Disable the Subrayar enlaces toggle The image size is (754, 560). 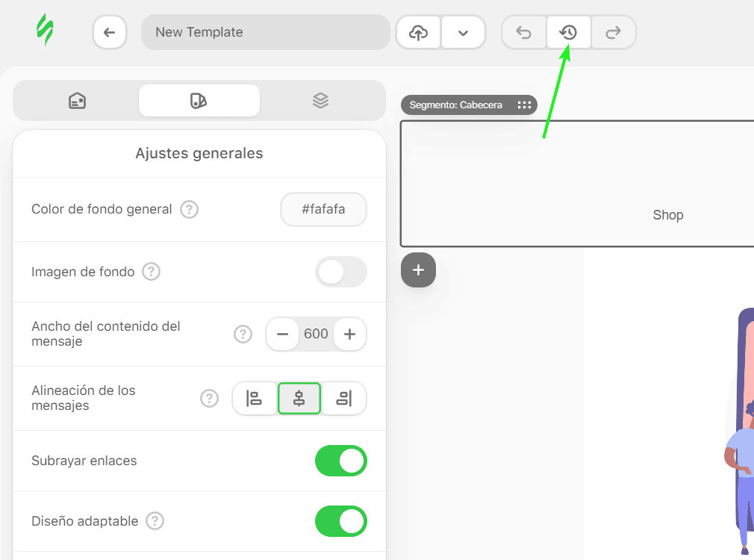(341, 461)
